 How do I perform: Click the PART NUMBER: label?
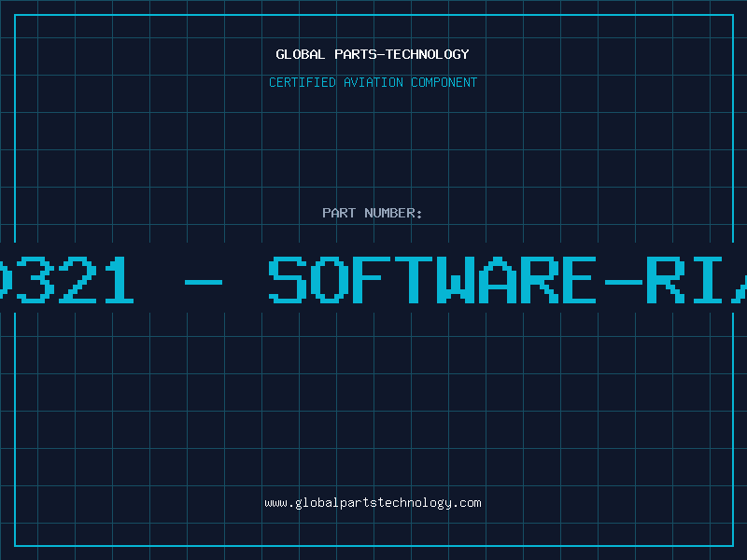click(x=373, y=214)
